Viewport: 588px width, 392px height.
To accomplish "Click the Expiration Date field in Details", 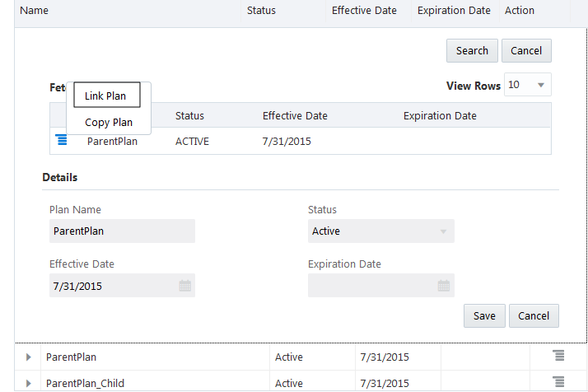I will click(x=371, y=287).
